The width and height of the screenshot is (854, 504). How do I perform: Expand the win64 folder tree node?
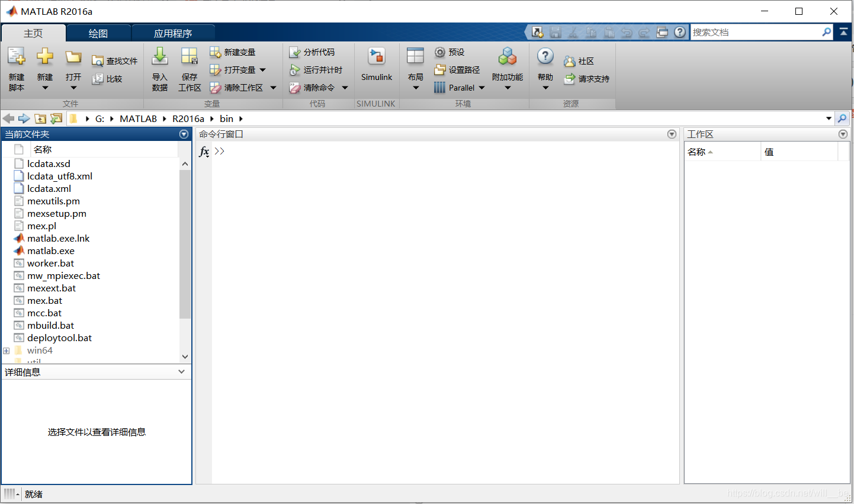click(x=6, y=351)
